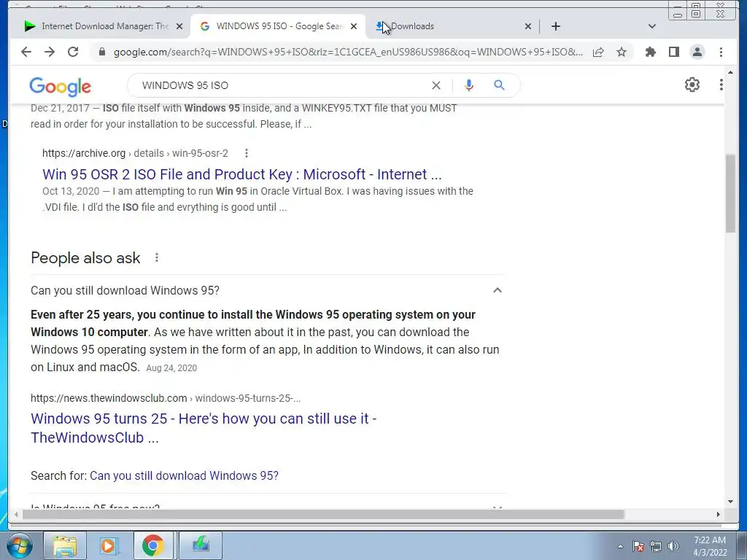The image size is (747, 560).
Task: Click 'Can you still download Windows 95?' search link
Action: pyautogui.click(x=184, y=475)
